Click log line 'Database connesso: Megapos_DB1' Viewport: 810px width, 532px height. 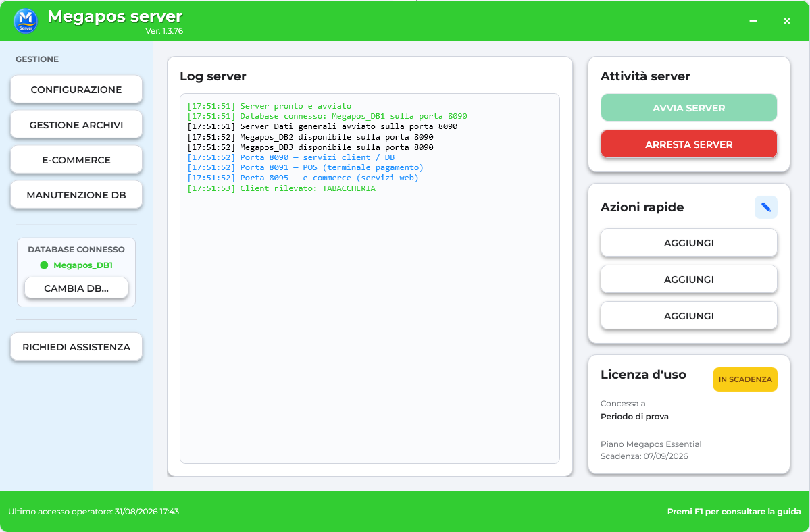coord(327,116)
